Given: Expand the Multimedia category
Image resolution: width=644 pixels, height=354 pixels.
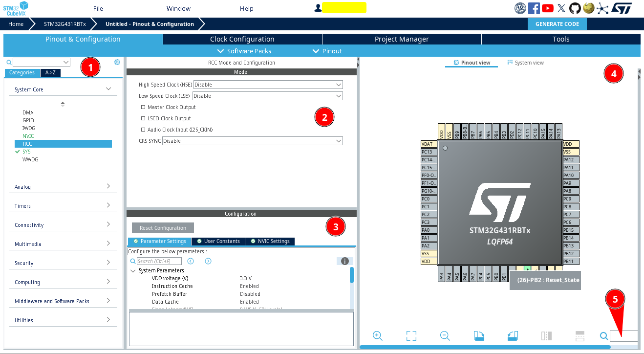Looking at the screenshot, I should pyautogui.click(x=108, y=243).
